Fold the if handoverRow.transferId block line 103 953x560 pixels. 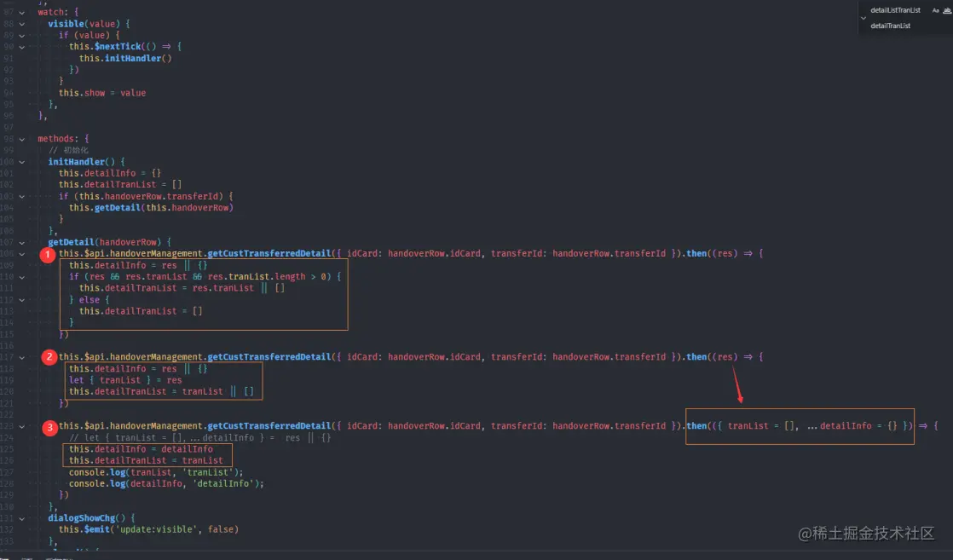pos(22,196)
